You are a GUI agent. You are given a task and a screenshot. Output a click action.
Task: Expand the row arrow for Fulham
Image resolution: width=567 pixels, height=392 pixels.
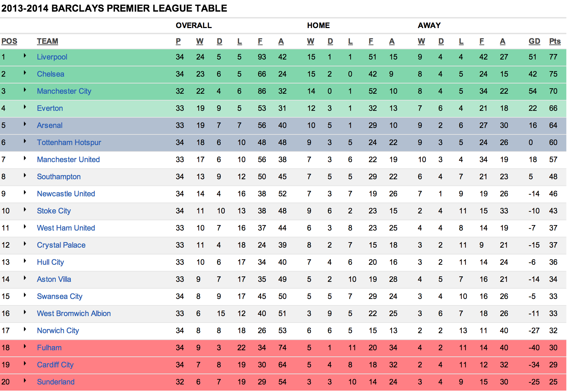tap(25, 346)
